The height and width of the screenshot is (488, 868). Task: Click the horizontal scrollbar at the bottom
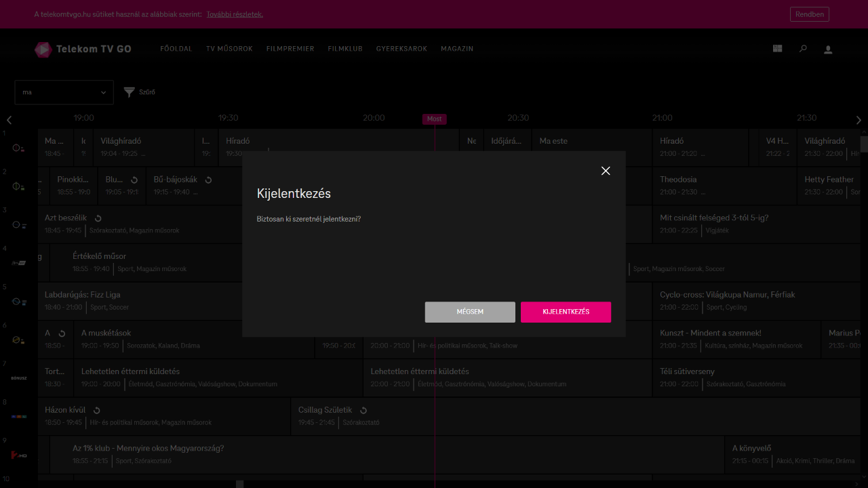pyautogui.click(x=239, y=484)
